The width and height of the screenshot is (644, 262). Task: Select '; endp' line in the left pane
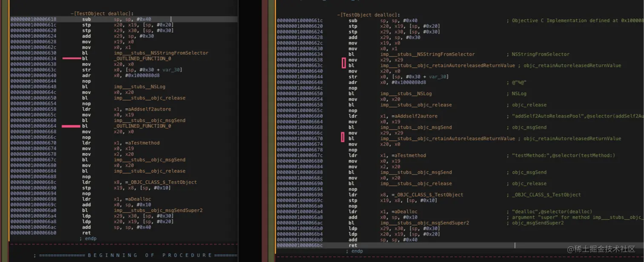88,238
